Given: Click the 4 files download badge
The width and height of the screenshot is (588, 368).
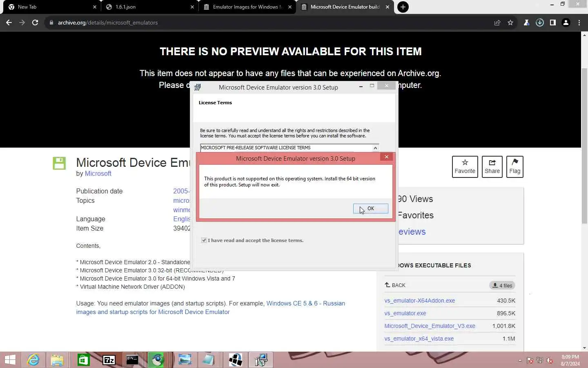Looking at the screenshot, I should (502, 285).
